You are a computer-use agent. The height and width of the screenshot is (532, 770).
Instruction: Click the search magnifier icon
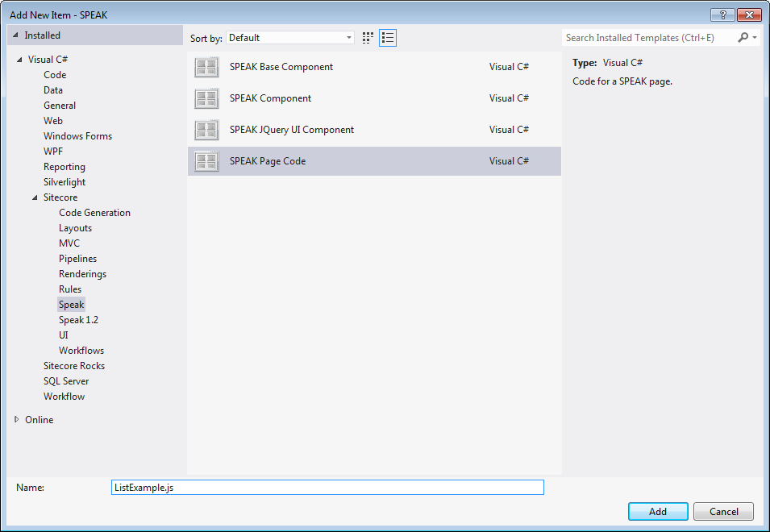(x=743, y=38)
